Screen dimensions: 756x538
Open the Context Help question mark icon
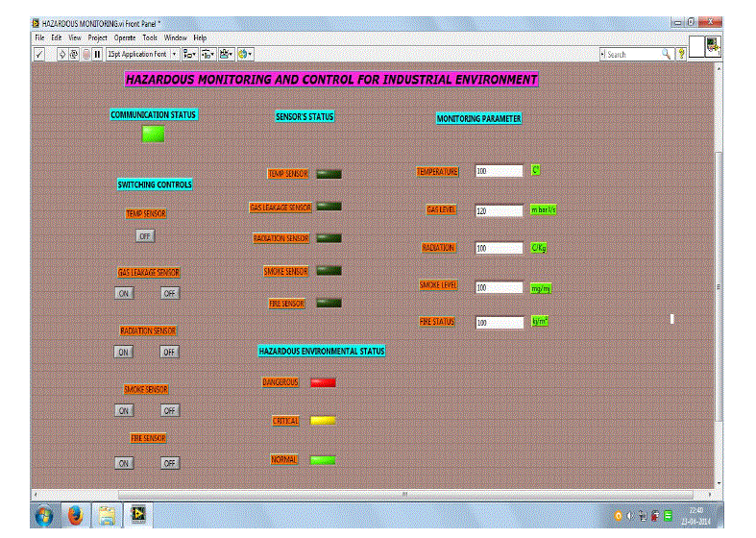tap(681, 55)
